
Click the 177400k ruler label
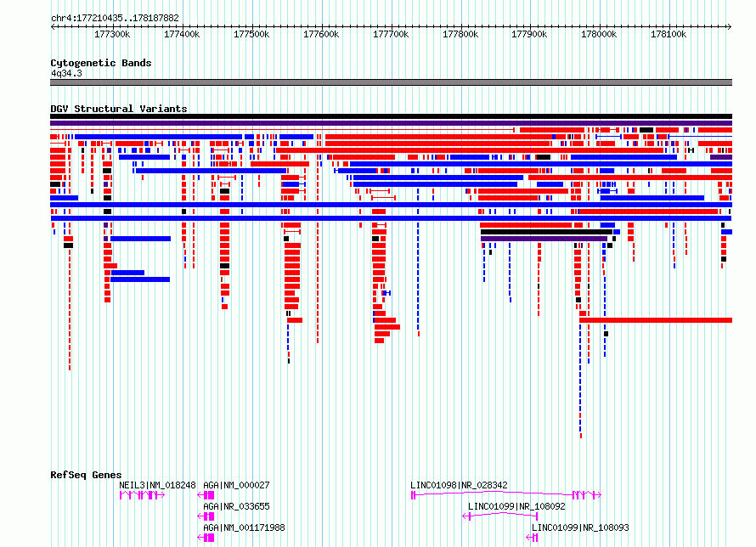(x=182, y=34)
